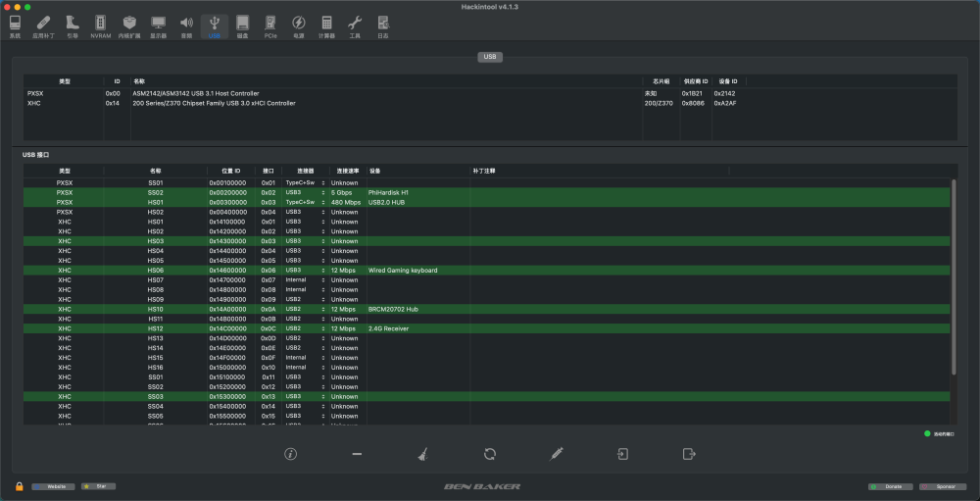Sort USB ports by 位置 ID column header
Image resolution: width=980 pixels, height=501 pixels.
pyautogui.click(x=230, y=171)
